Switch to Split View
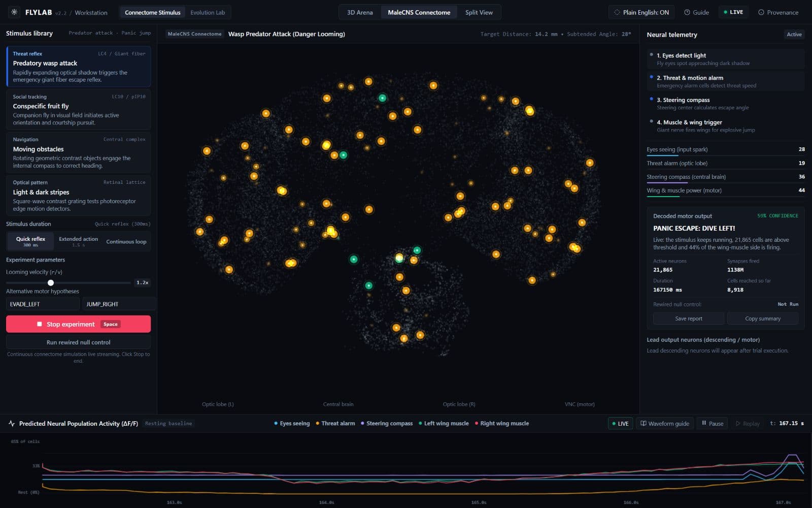 pos(479,12)
